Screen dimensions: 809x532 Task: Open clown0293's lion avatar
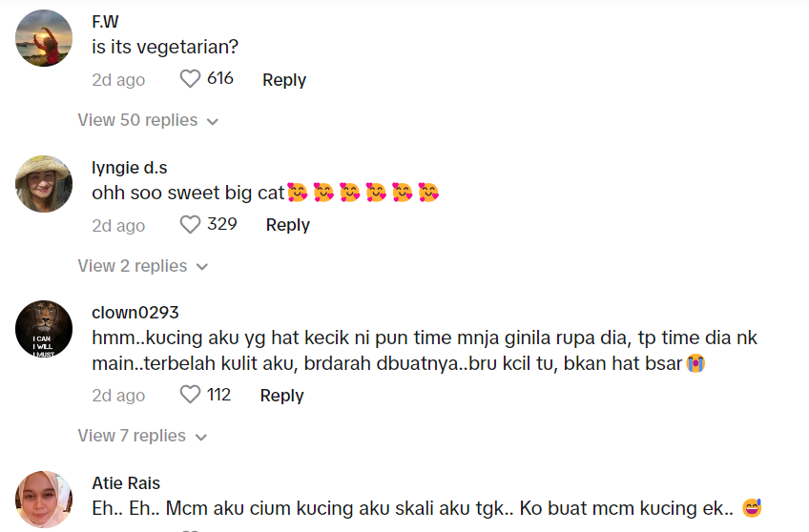click(x=45, y=329)
